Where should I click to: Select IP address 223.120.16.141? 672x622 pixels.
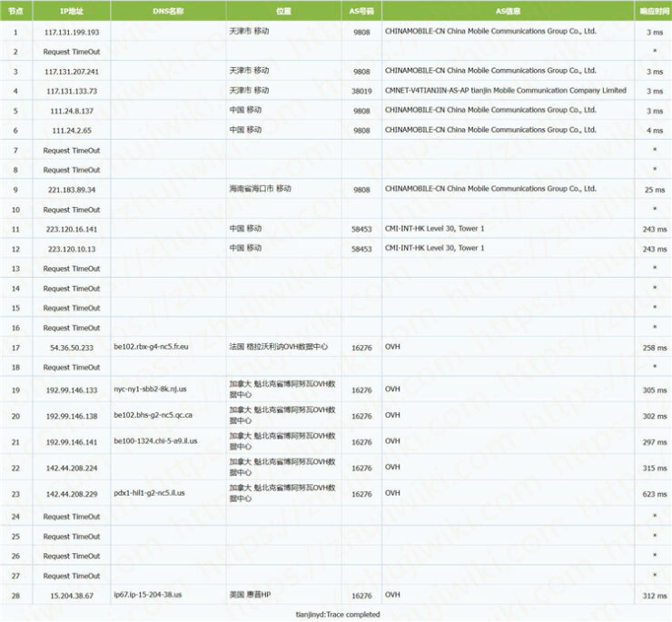(72, 230)
